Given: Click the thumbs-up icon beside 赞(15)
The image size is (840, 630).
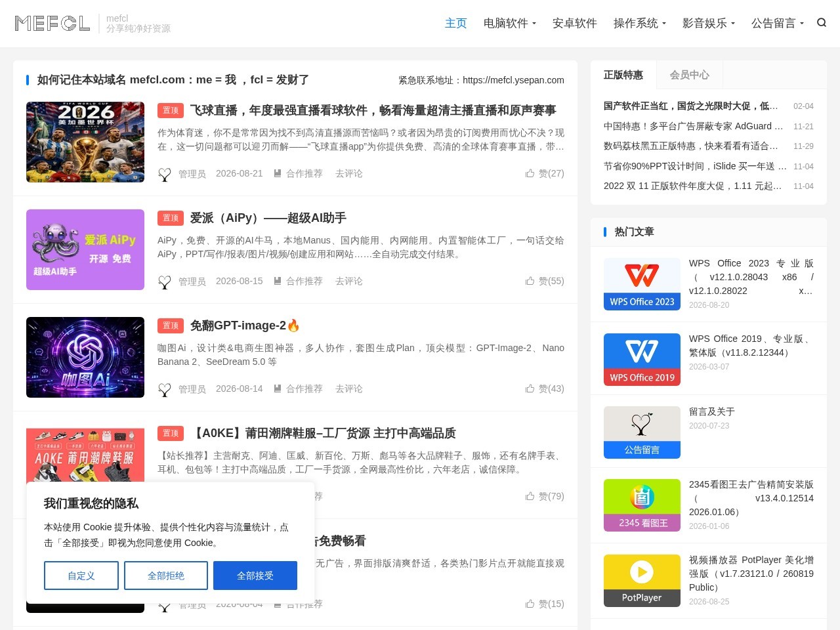Looking at the screenshot, I should [x=530, y=604].
